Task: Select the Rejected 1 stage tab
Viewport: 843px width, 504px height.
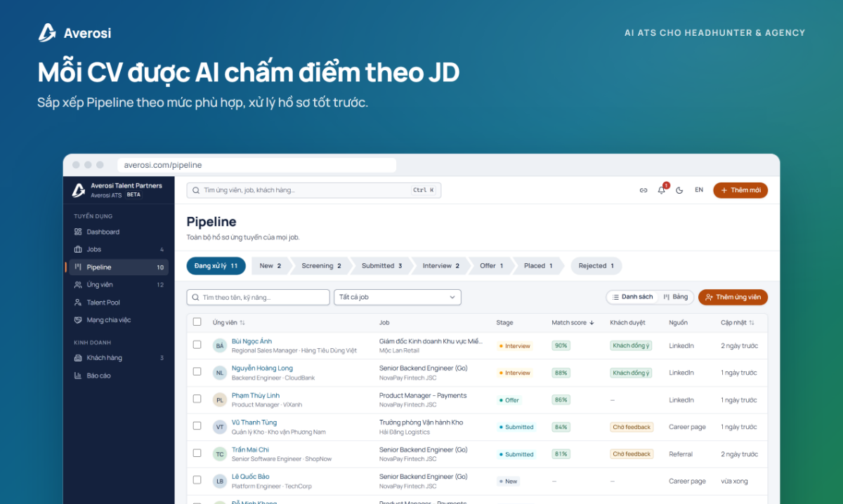Action: click(596, 266)
